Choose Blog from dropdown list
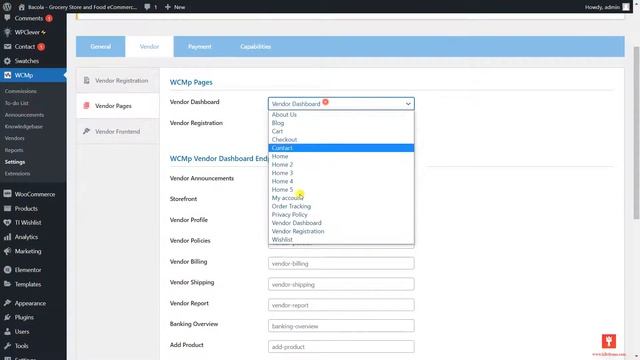Image resolution: width=640 pixels, height=360 pixels. click(341, 123)
